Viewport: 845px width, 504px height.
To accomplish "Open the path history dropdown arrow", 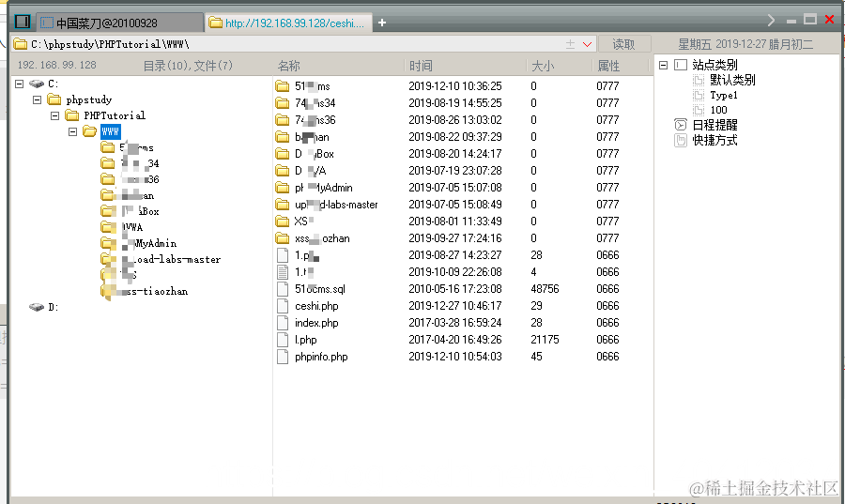I will 588,44.
